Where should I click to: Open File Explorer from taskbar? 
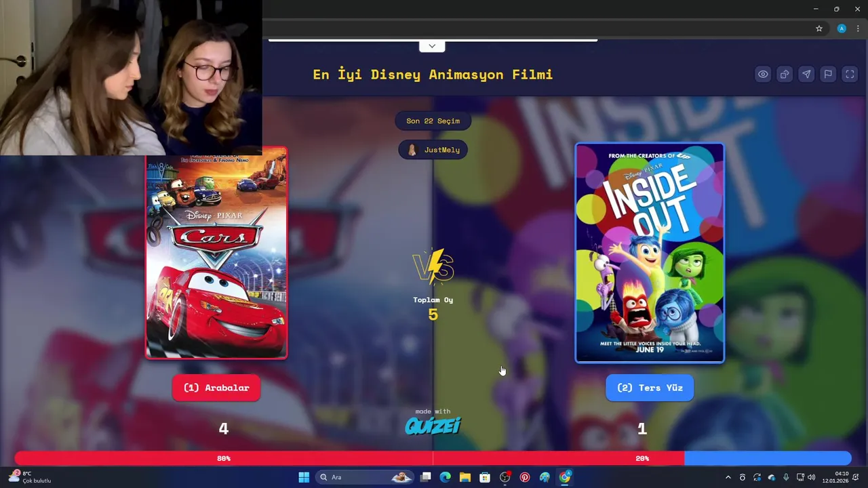point(465,477)
